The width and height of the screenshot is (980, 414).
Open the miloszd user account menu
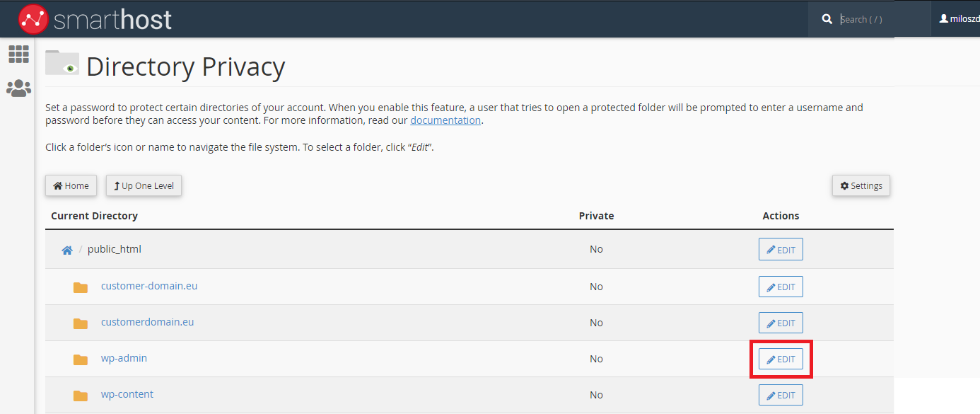(x=958, y=19)
